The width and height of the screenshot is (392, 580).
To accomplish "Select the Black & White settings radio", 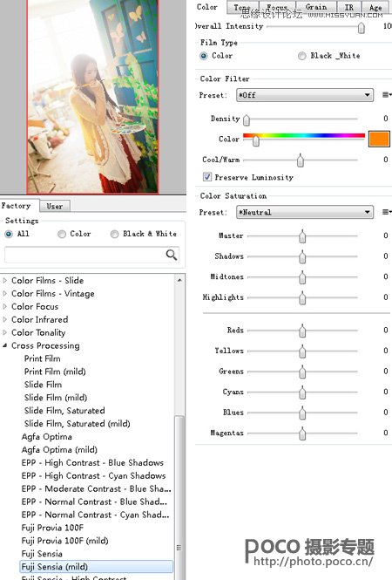I will [x=114, y=234].
